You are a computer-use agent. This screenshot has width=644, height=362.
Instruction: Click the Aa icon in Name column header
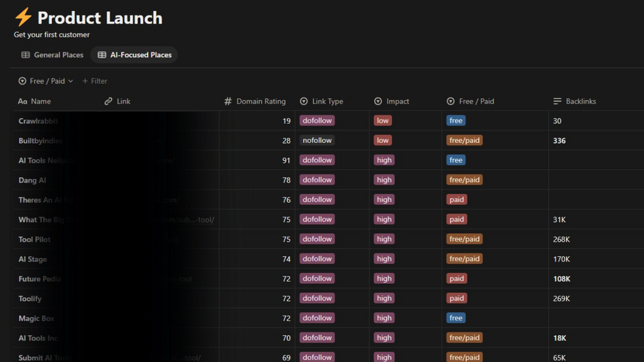pos(22,101)
